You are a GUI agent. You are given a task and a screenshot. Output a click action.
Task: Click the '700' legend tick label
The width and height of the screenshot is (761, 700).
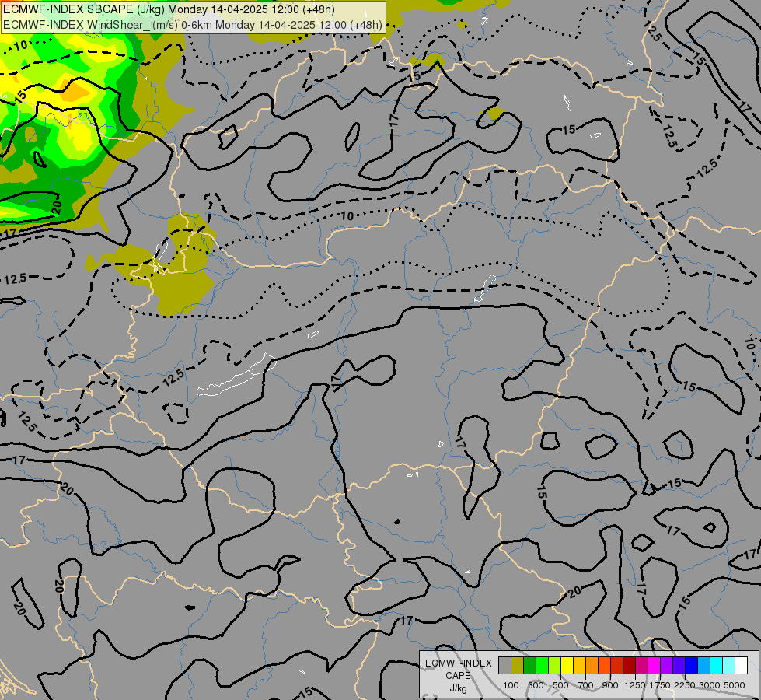(586, 685)
